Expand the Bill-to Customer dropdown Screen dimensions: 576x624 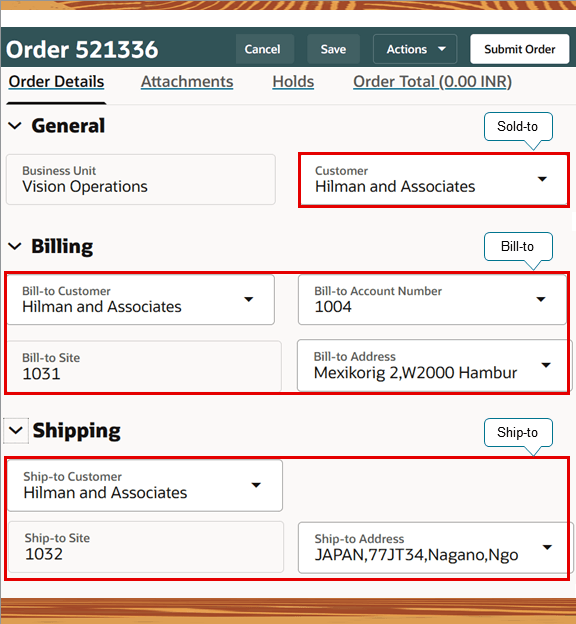pyautogui.click(x=249, y=299)
